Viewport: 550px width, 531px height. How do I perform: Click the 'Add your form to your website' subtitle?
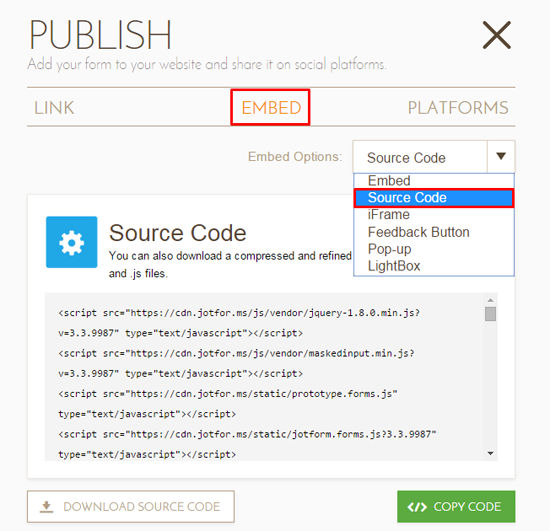coord(207,65)
